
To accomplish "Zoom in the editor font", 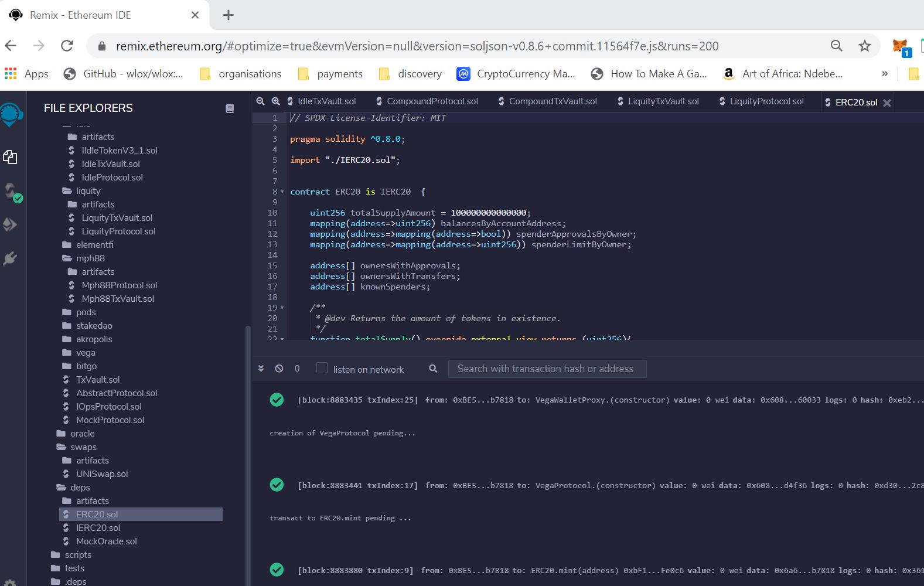I will pyautogui.click(x=275, y=101).
